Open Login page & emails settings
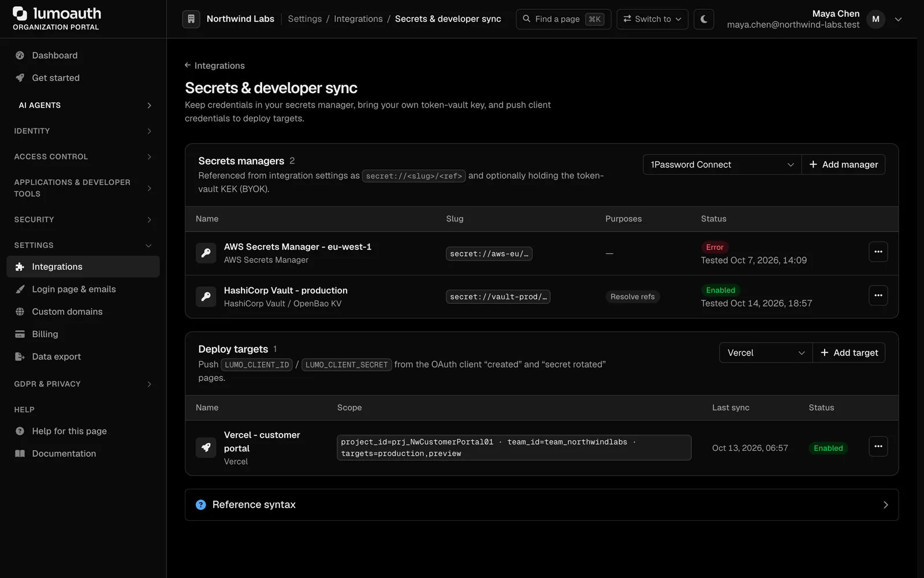Screen dimensions: 924x578 [x=83, y=289]
